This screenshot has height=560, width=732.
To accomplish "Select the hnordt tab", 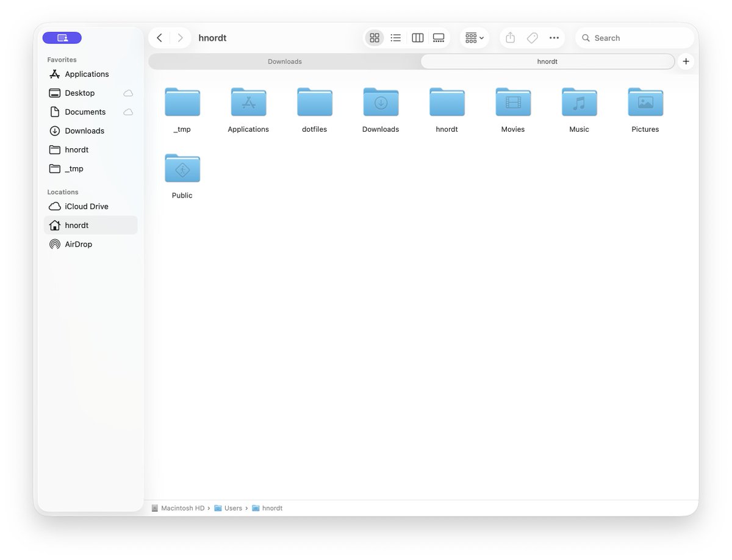I will 547,62.
